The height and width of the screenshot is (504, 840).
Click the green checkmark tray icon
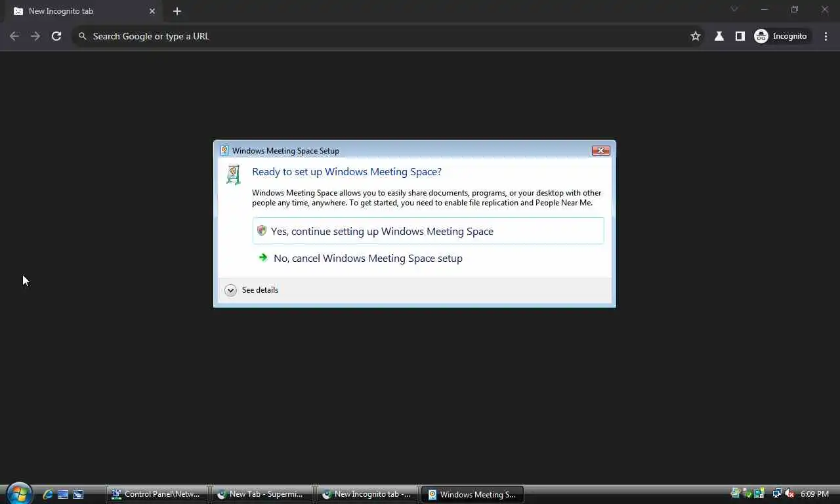point(747,493)
